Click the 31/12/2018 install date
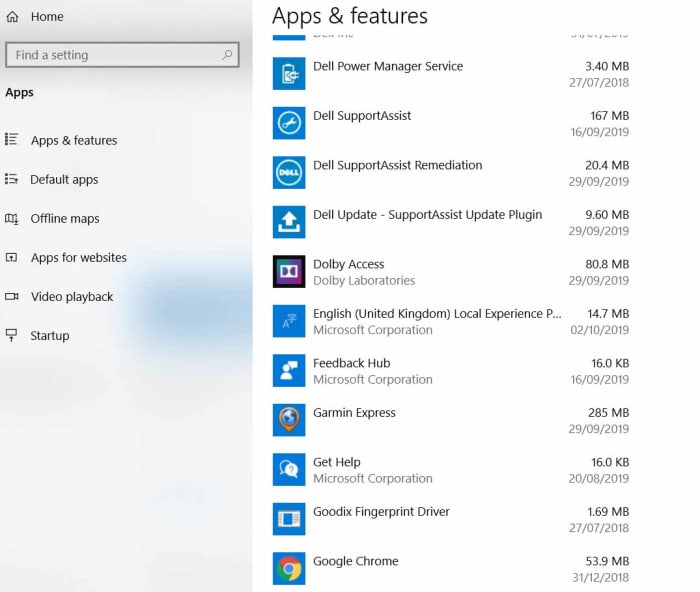The image size is (700, 592). click(600, 578)
